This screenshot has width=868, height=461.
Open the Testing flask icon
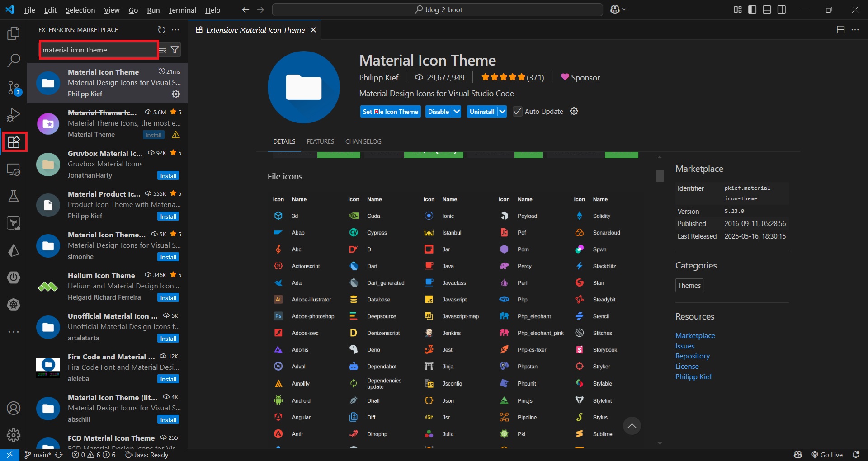pos(14,196)
